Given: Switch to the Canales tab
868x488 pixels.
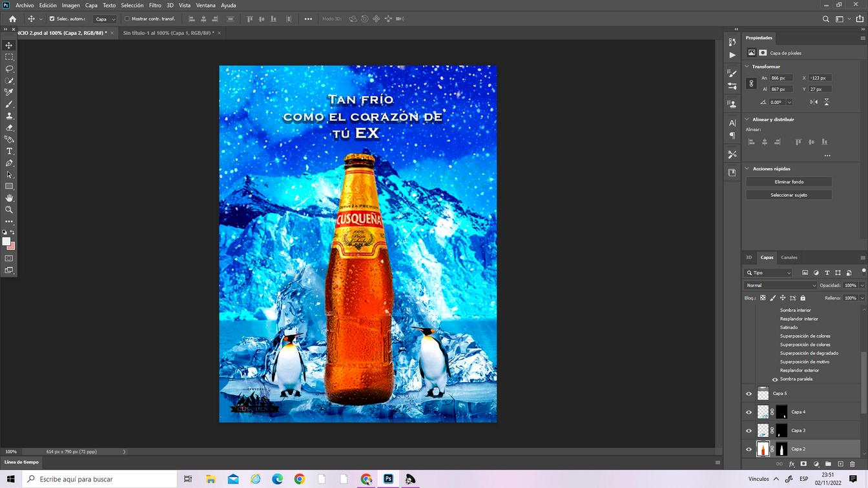Looking at the screenshot, I should [789, 257].
